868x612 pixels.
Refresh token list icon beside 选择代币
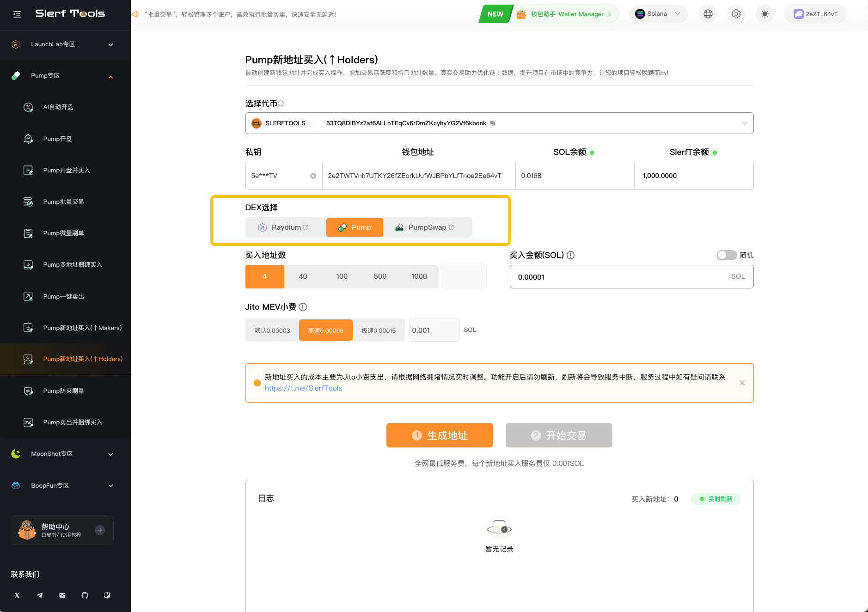[281, 104]
